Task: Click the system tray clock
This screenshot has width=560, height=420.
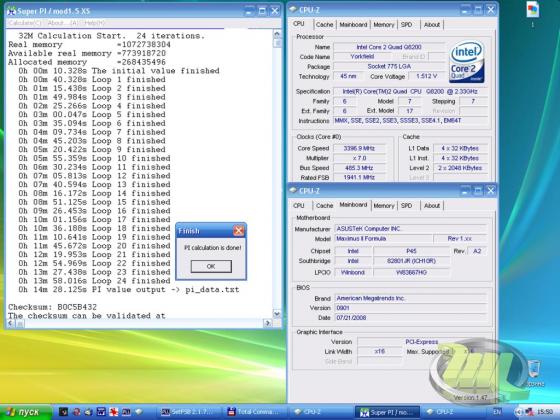Action: pos(544,412)
